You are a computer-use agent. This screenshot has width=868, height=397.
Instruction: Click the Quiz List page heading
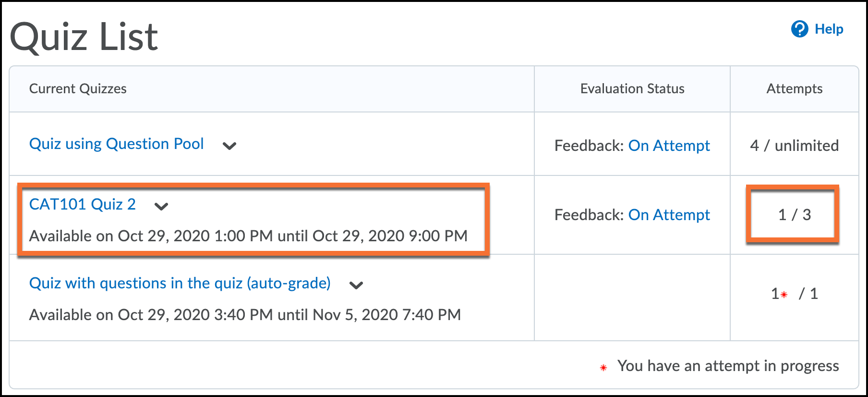84,37
